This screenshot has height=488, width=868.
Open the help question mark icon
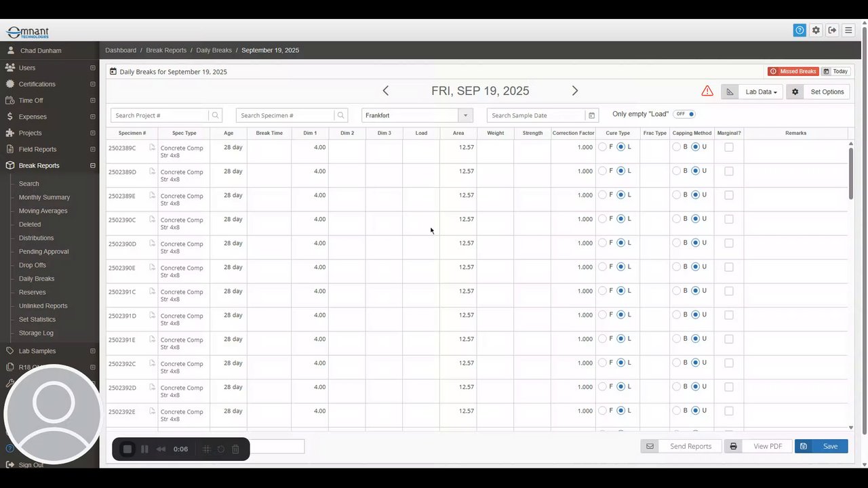pyautogui.click(x=800, y=30)
